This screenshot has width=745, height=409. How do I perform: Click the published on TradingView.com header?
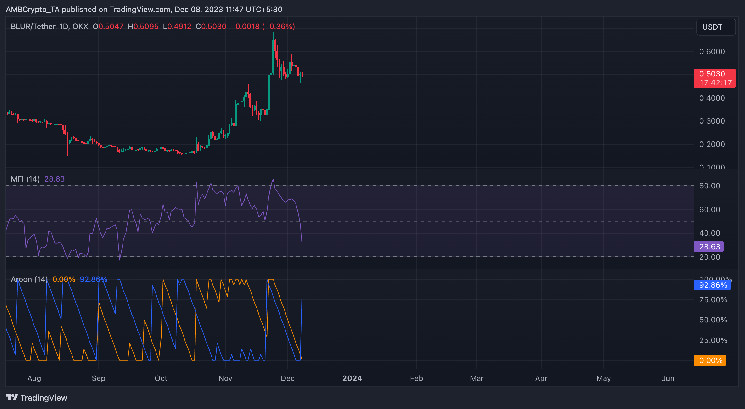[x=143, y=9]
